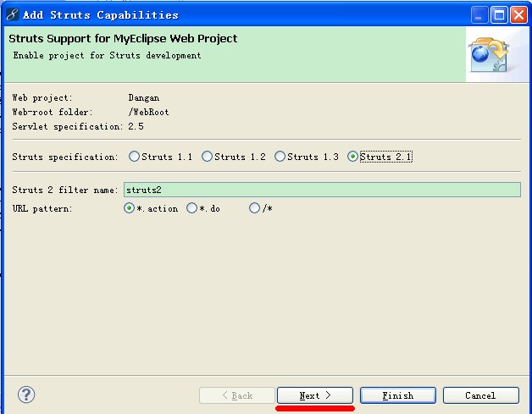Select the Struts 1.2 specification
Viewport: 532px width, 414px height.
[x=234, y=157]
